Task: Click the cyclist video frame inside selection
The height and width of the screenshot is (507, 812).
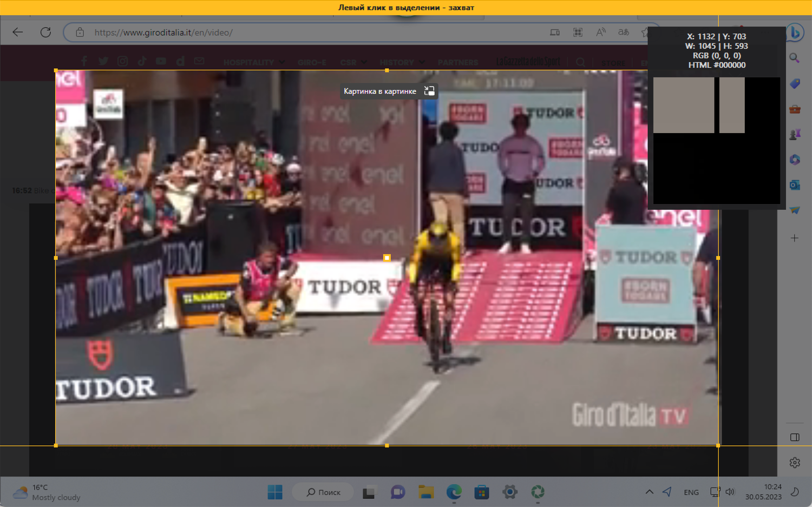Action: point(387,258)
